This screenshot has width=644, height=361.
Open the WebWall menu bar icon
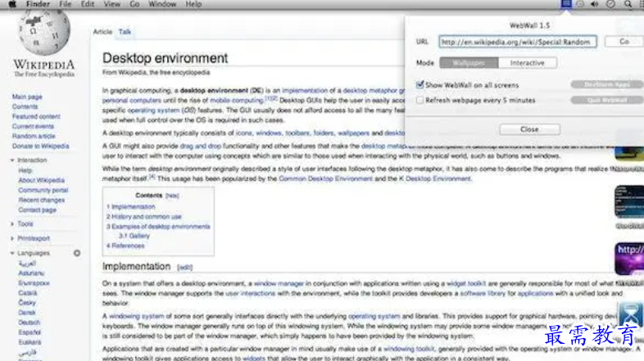(x=566, y=4)
